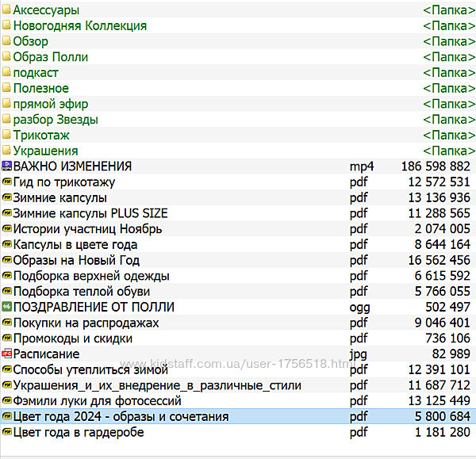Select the Образ Полли folder
This screenshot has width=476, height=459.
coord(50,57)
